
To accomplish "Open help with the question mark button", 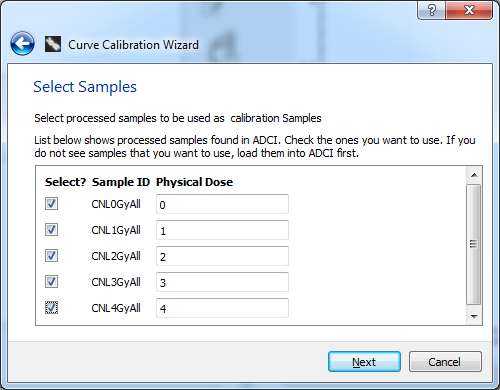I will [x=431, y=10].
